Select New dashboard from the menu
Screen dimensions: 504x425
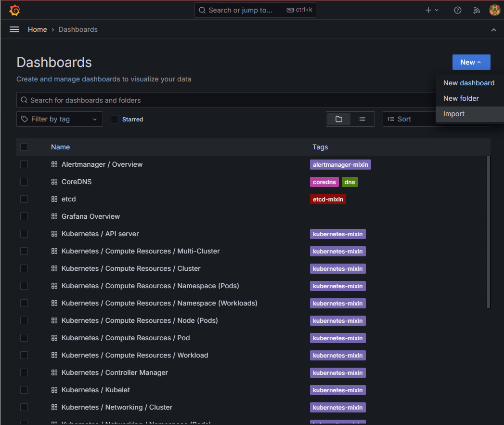469,83
